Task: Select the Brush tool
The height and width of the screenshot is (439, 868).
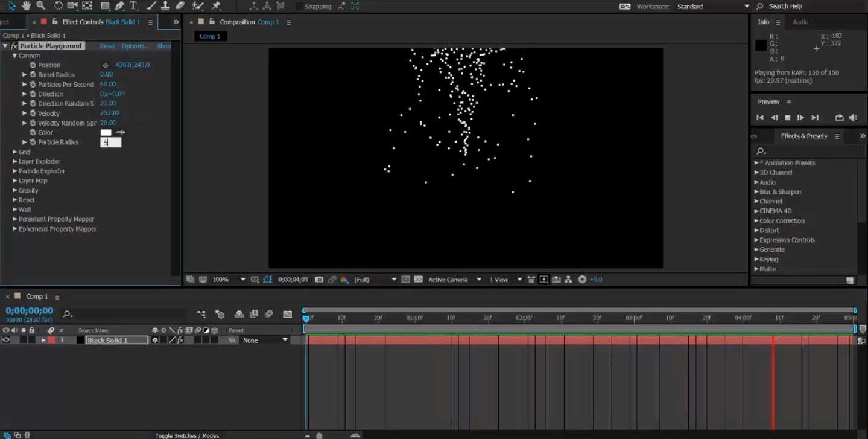Action: tap(151, 5)
